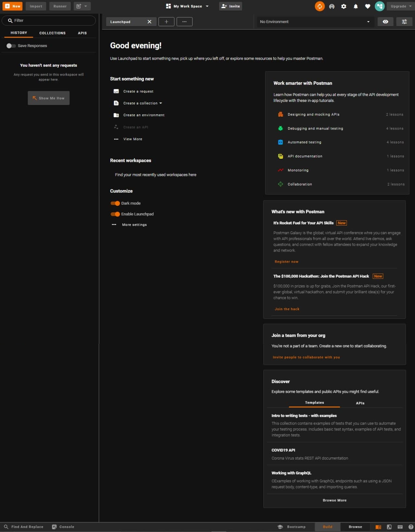The image size is (415, 532).
Task: Click the sync status icon
Action: (x=320, y=6)
